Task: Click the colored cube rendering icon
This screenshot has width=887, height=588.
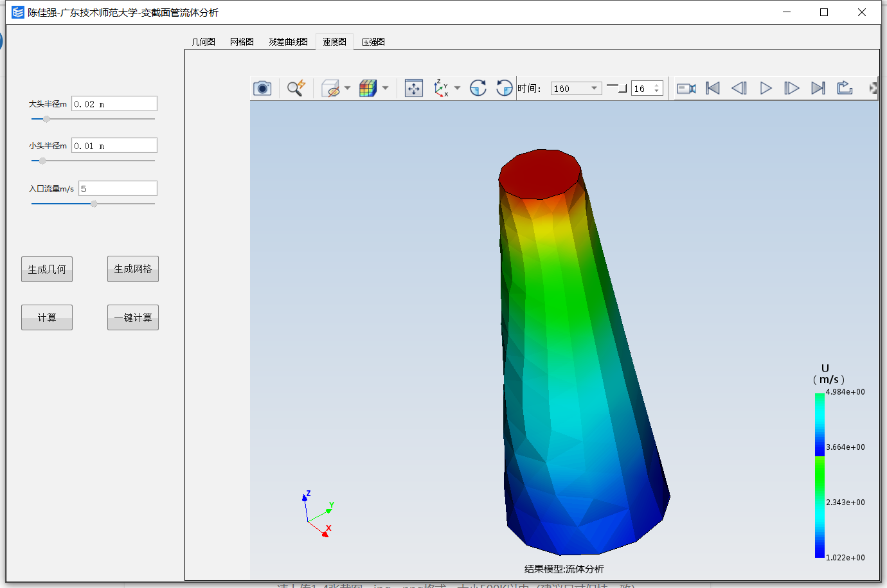Action: click(x=368, y=88)
